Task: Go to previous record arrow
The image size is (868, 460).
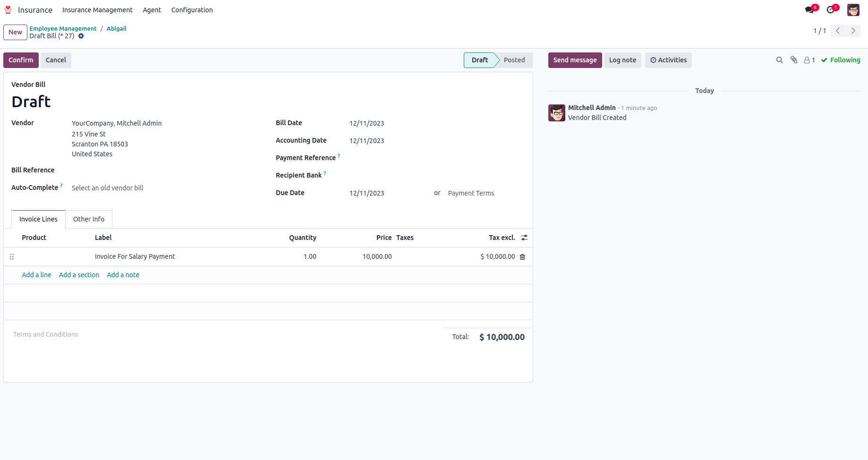Action: tap(838, 31)
